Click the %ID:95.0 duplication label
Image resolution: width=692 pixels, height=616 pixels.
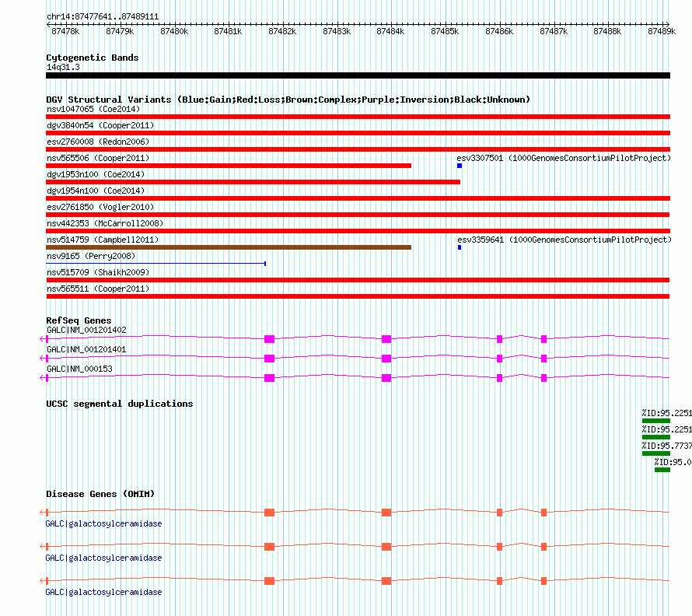pos(673,462)
